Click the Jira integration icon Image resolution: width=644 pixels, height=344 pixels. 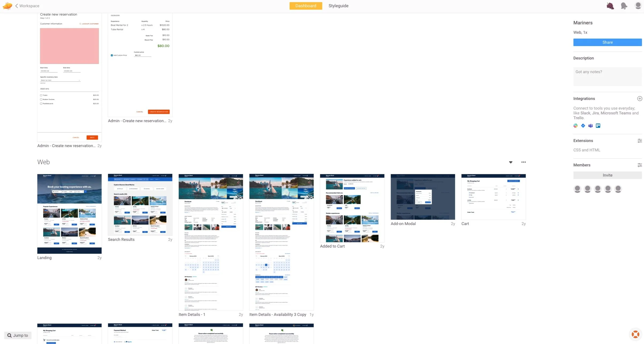tap(583, 126)
